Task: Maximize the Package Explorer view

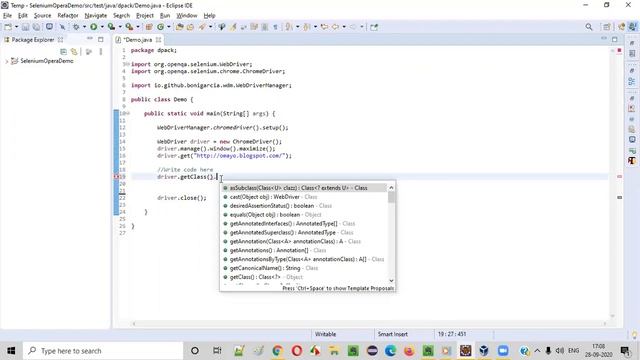Action: point(101,40)
